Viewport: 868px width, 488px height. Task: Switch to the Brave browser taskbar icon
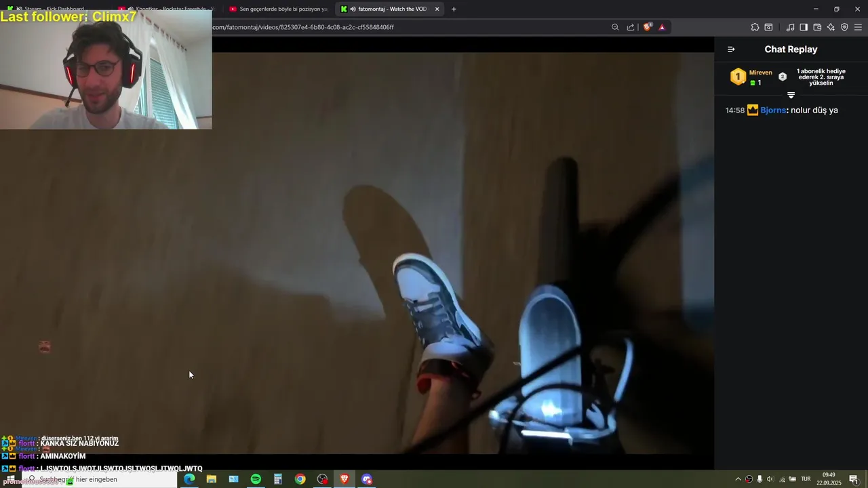(x=344, y=479)
